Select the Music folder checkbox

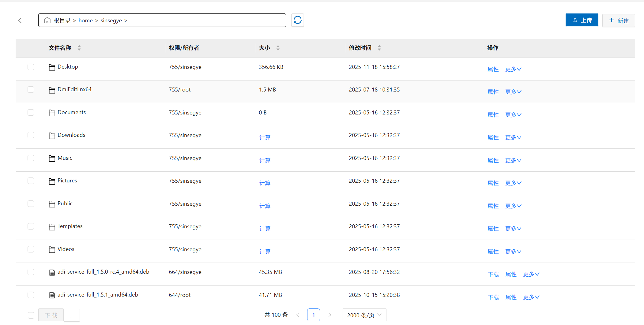coord(31,158)
